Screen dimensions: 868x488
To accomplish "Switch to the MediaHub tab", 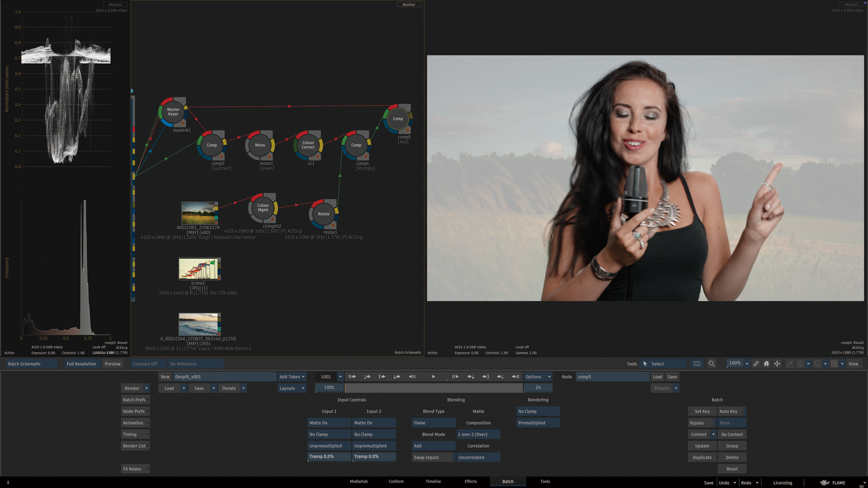I will [x=359, y=482].
